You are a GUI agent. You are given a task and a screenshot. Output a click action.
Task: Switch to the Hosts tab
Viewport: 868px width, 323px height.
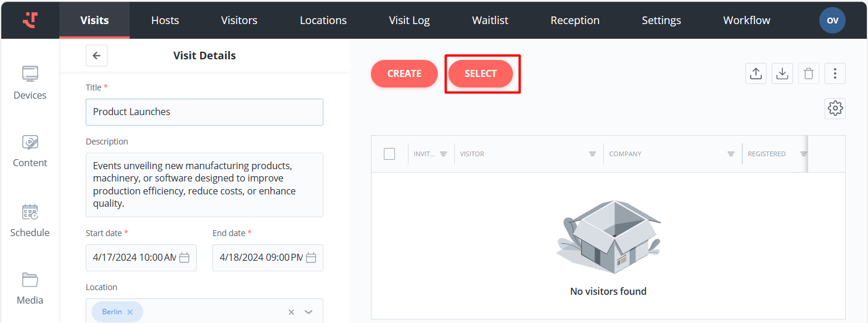click(165, 21)
